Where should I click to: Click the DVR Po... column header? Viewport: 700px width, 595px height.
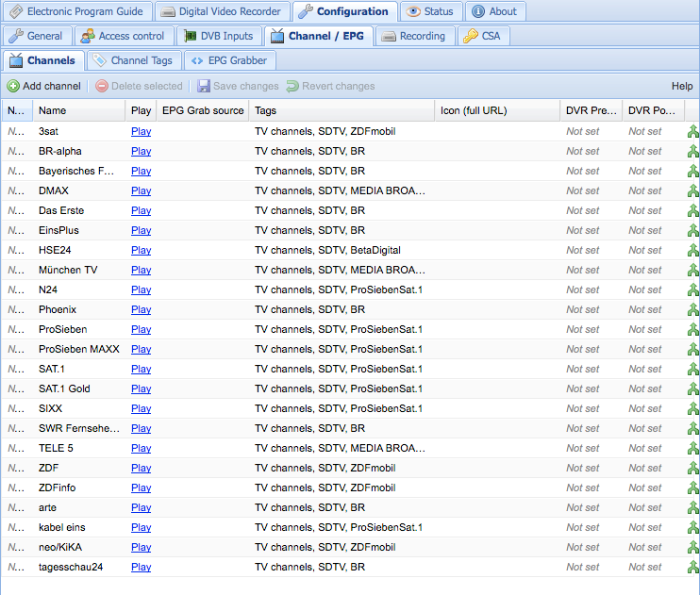tap(653, 110)
